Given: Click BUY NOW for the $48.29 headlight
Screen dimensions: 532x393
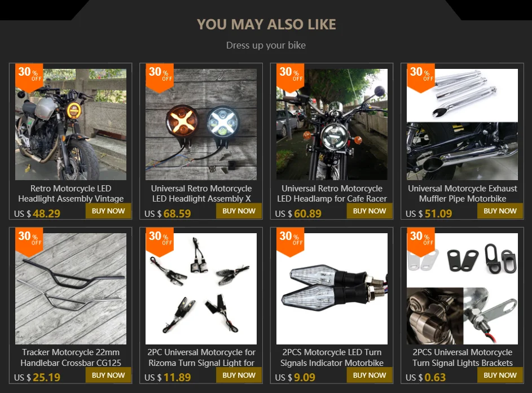Looking at the screenshot, I should pos(108,211).
